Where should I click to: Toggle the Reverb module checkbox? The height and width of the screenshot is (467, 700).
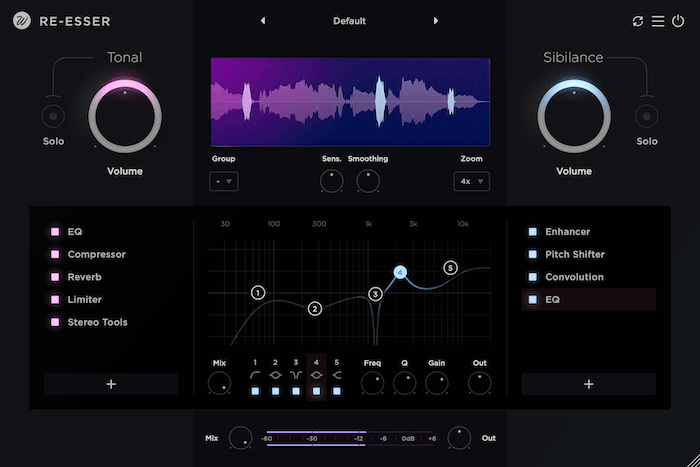(x=55, y=277)
